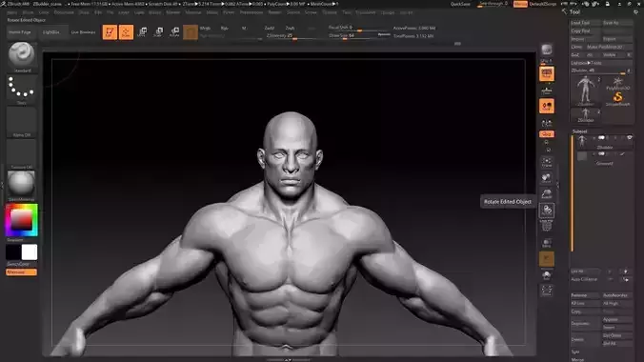Click the Xpose icon on right shelf
This screenshot has height=362, width=644.
pyautogui.click(x=547, y=291)
